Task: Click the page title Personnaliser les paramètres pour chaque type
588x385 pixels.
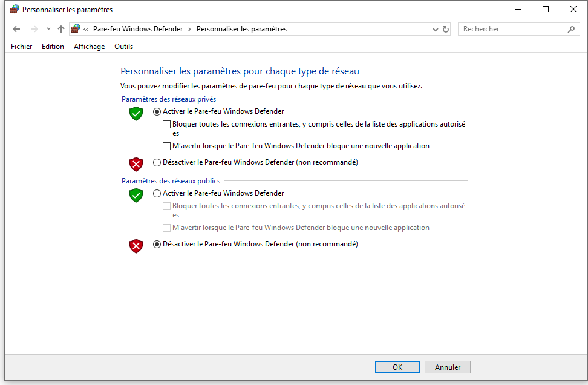Action: (x=240, y=71)
